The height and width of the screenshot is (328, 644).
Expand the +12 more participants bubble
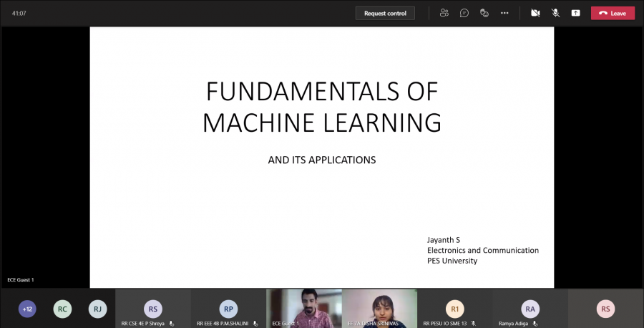(28, 309)
